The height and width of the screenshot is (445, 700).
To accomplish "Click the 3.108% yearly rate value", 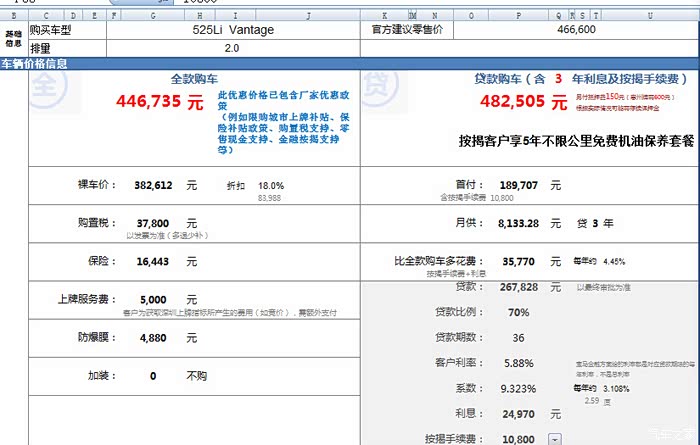I will pos(616,389).
